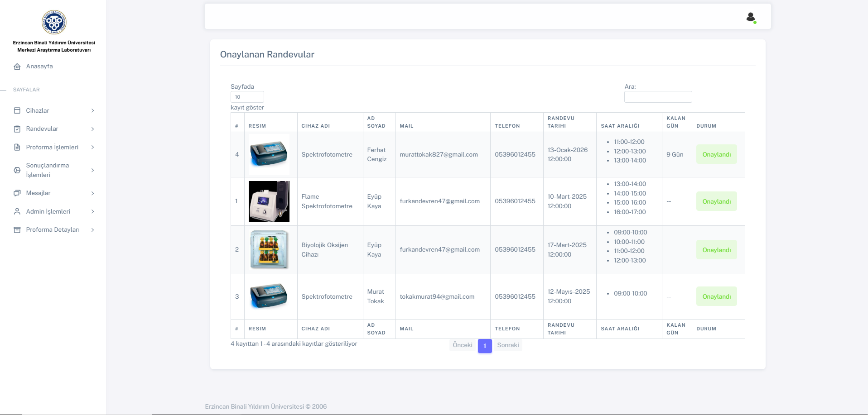Open the Randevular menu item
The width and height of the screenshot is (868, 415).
(x=42, y=129)
